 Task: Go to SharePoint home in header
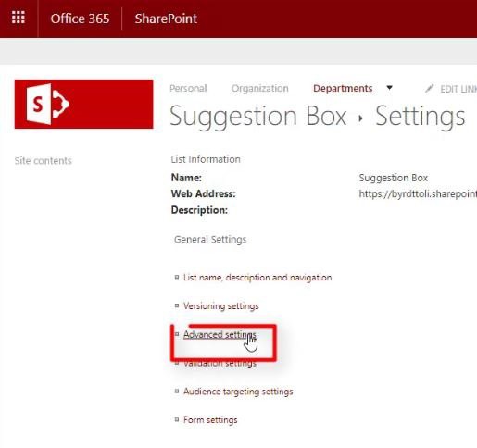pos(166,19)
